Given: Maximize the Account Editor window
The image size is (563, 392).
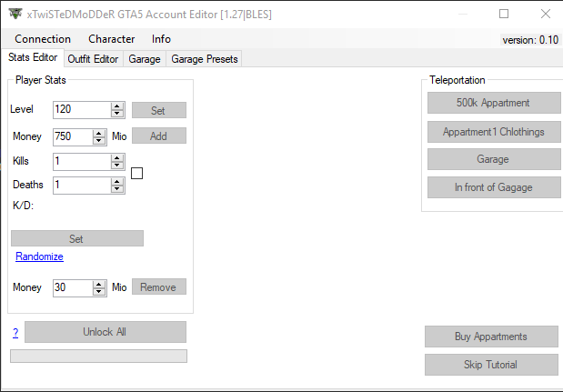Looking at the screenshot, I should click(x=504, y=14).
